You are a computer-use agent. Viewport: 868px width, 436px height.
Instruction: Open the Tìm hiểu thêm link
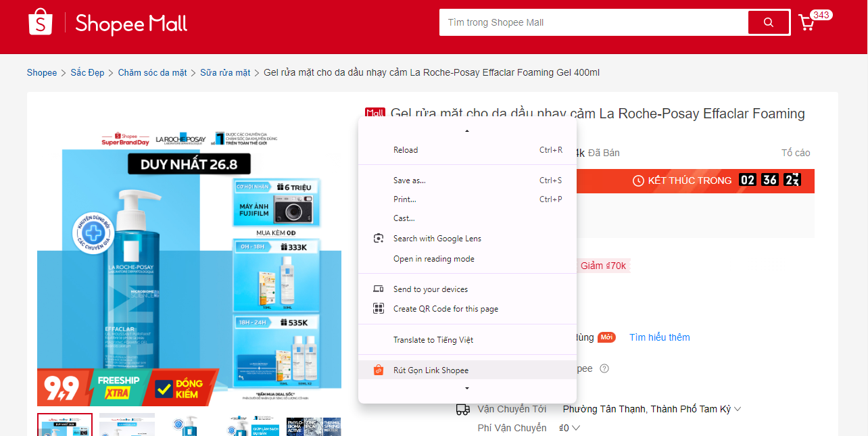659,337
